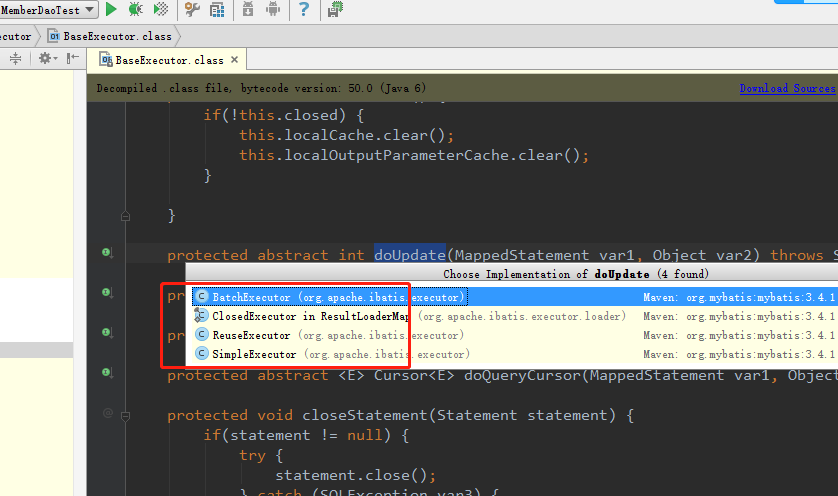Click the closeStatement method name

click(365, 415)
